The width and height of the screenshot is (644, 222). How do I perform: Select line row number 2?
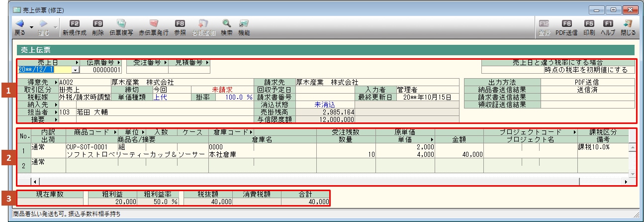tap(23, 166)
